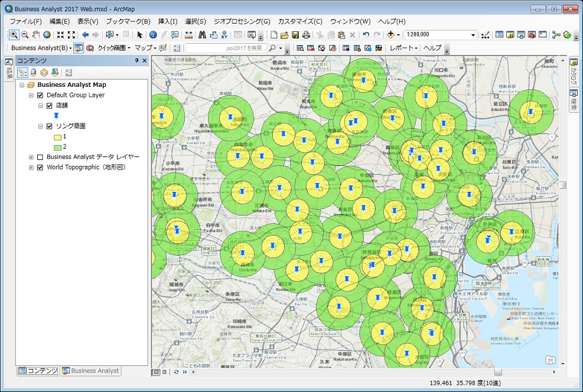The image size is (583, 392).
Task: Open the 結果 side panel tab
Action: (9, 69)
